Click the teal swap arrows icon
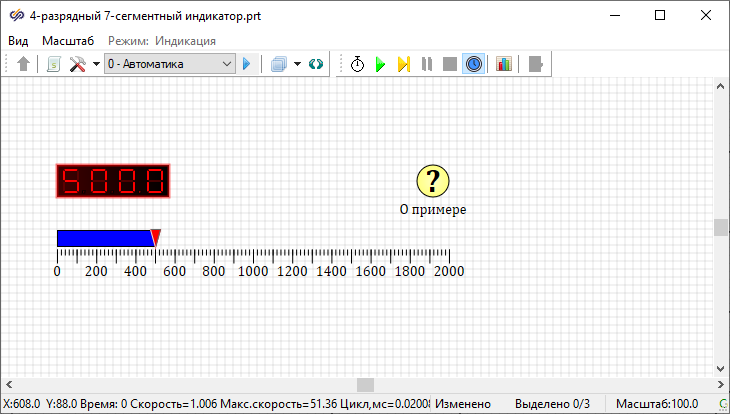The height and width of the screenshot is (414, 730). coord(316,64)
